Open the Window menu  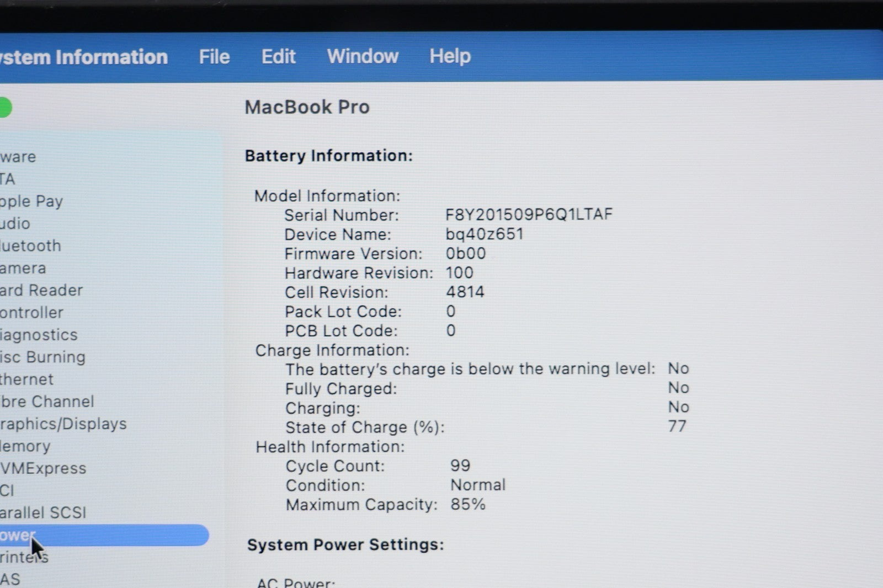click(363, 56)
